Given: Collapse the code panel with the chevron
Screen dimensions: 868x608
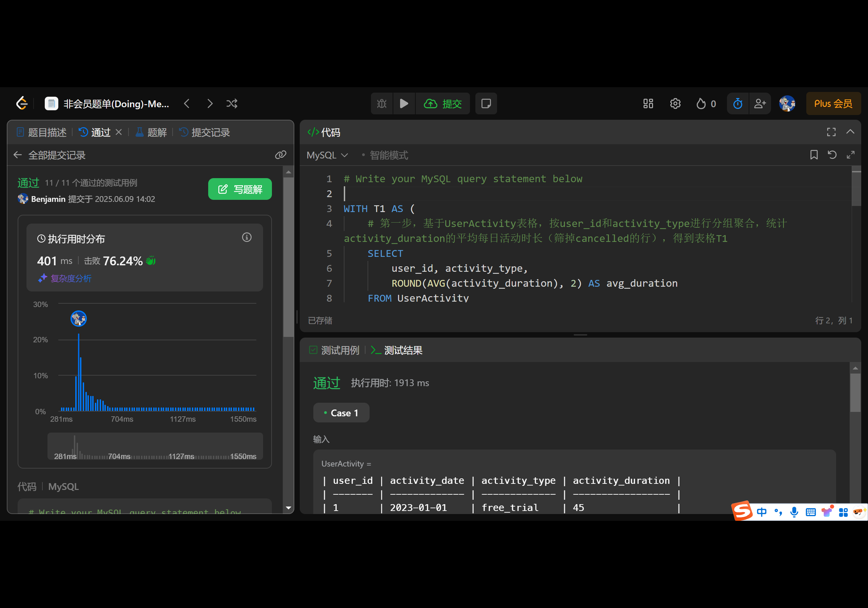Looking at the screenshot, I should coord(850,132).
